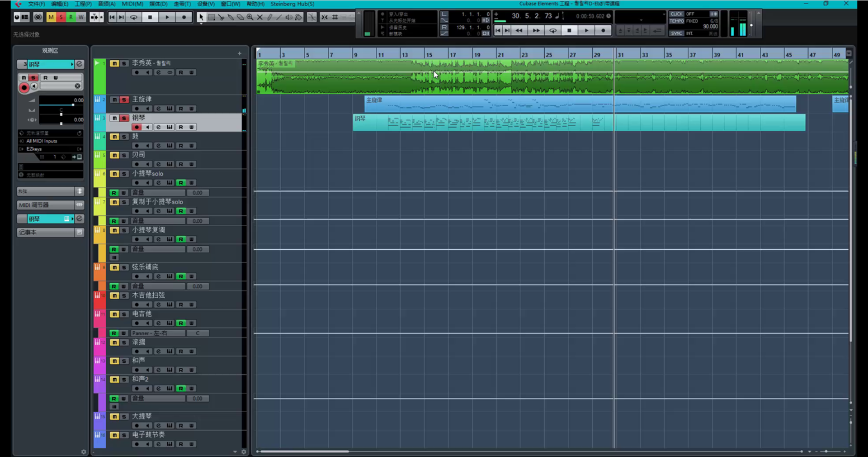
Task: Select the Object Selection arrow tool
Action: point(201,17)
